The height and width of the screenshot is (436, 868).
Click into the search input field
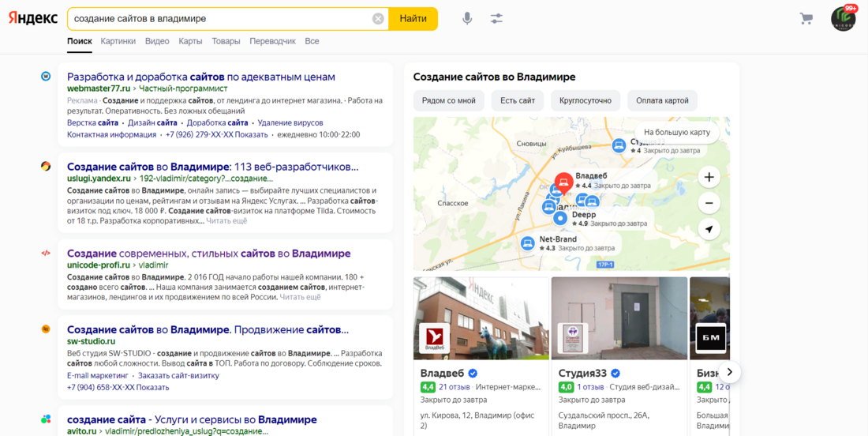coord(222,19)
